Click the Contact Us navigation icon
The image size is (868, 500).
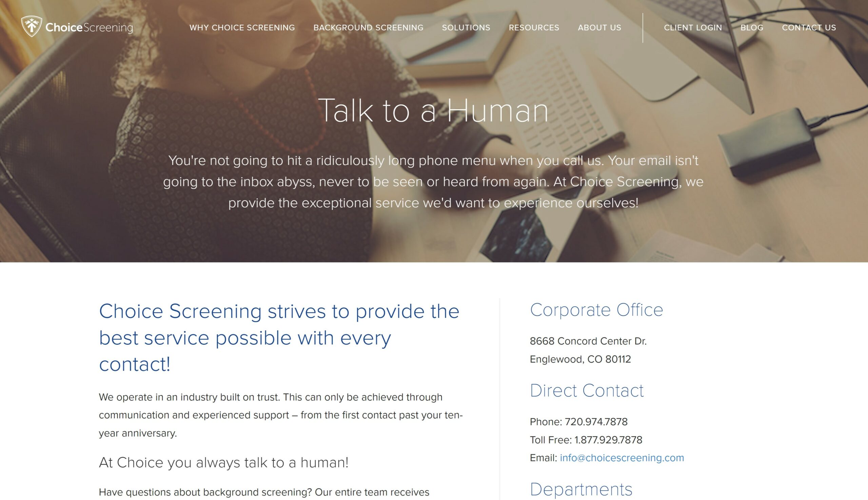pyautogui.click(x=809, y=27)
